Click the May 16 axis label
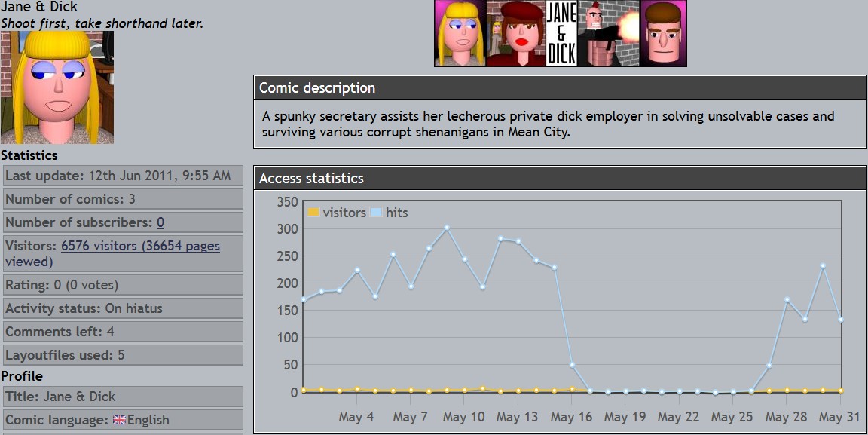This screenshot has height=435, width=868. 571,417
